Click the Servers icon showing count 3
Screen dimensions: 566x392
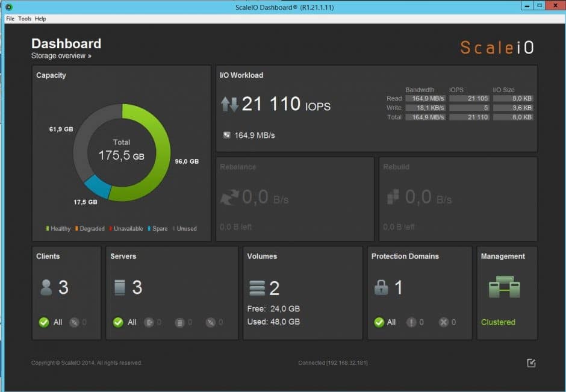pos(120,287)
